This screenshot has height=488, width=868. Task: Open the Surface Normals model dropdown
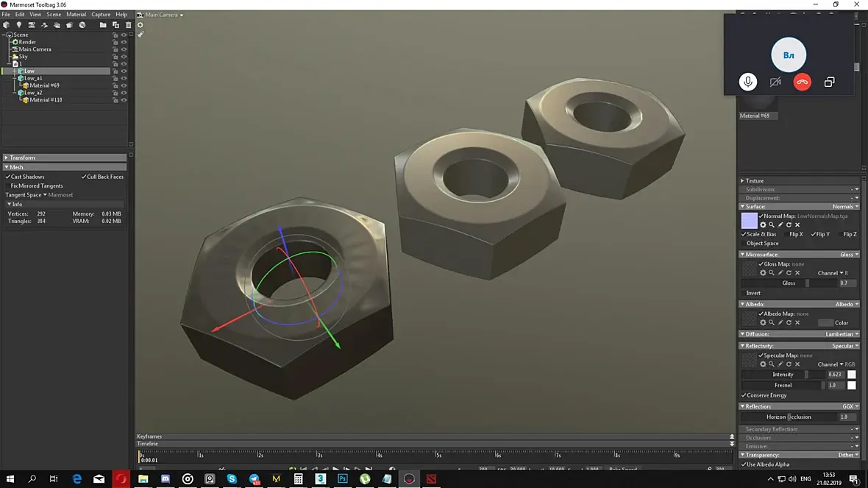[845, 207]
